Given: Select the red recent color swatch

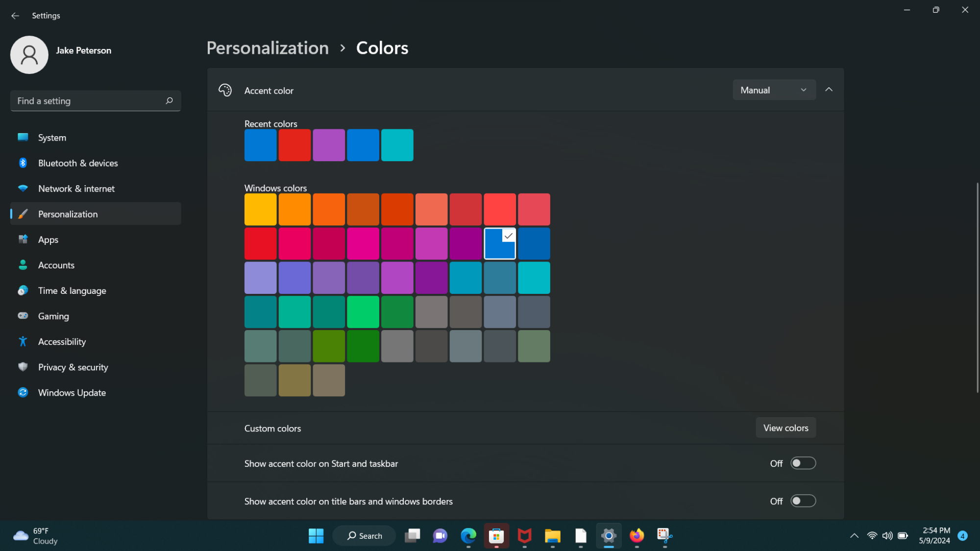Looking at the screenshot, I should (295, 144).
